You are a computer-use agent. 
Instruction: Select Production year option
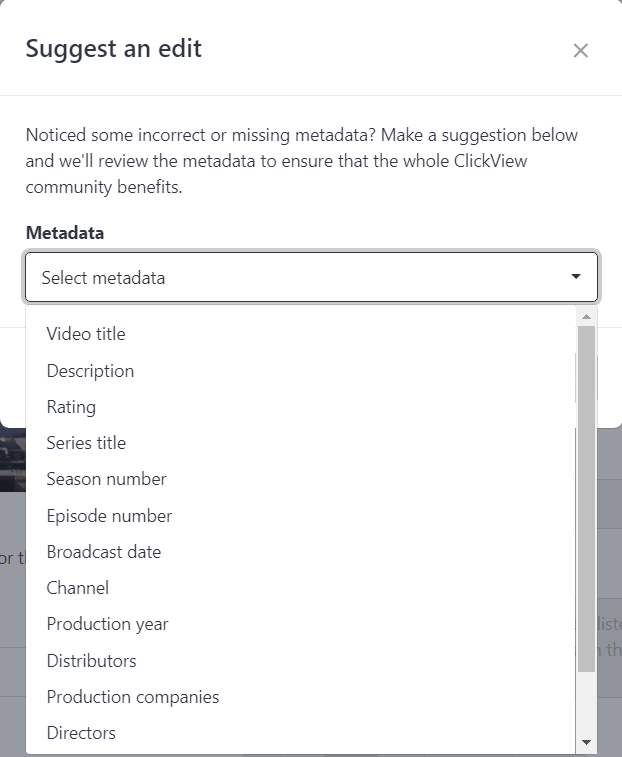pyautogui.click(x=301, y=624)
